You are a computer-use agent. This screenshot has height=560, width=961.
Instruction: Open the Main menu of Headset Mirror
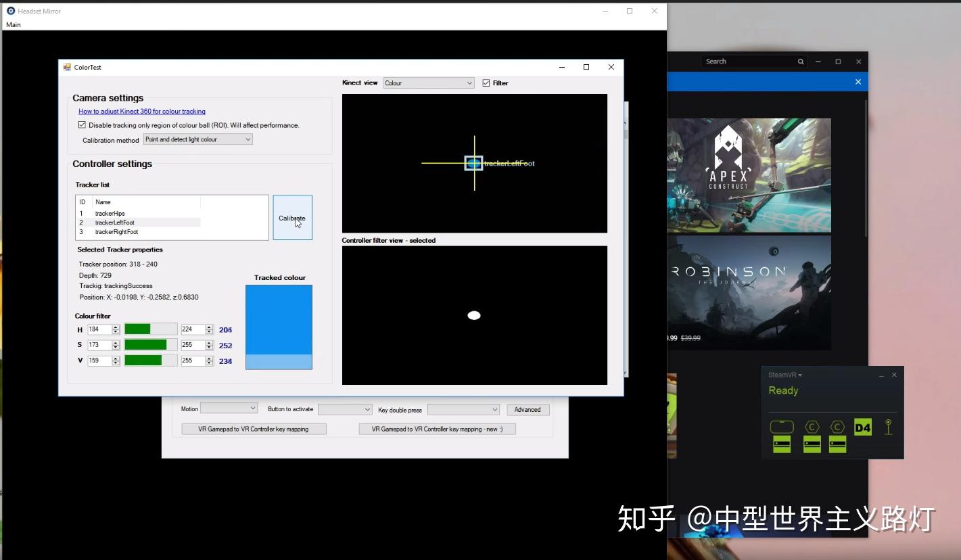[x=14, y=24]
